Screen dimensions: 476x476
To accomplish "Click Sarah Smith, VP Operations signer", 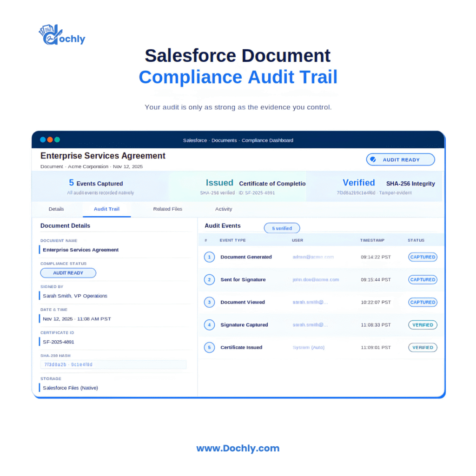I will 75,296.
